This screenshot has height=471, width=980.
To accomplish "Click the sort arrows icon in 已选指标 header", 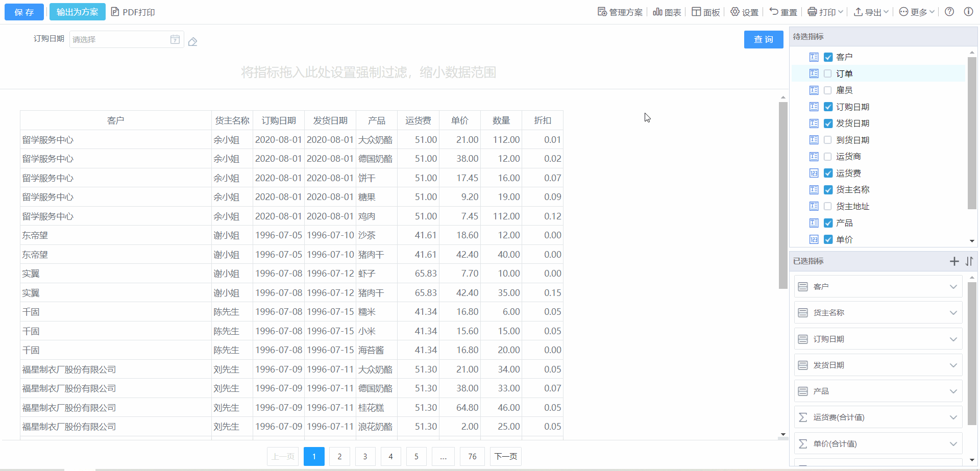I will point(969,261).
